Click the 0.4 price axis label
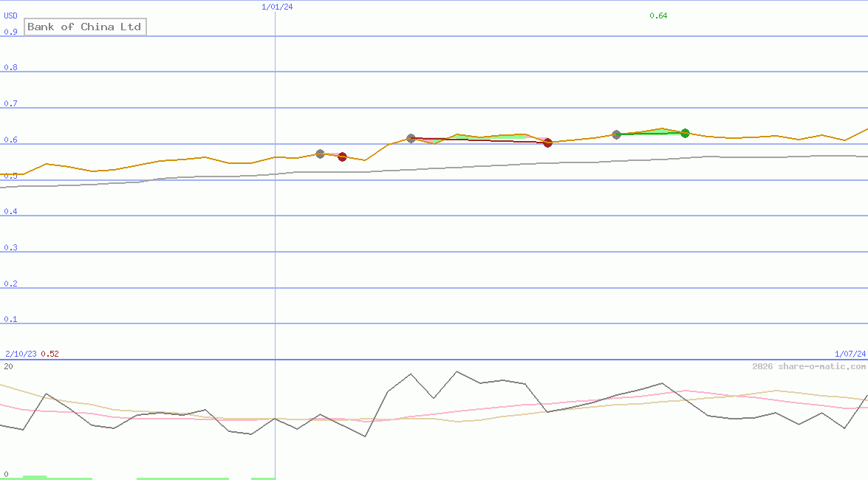 click(10, 211)
